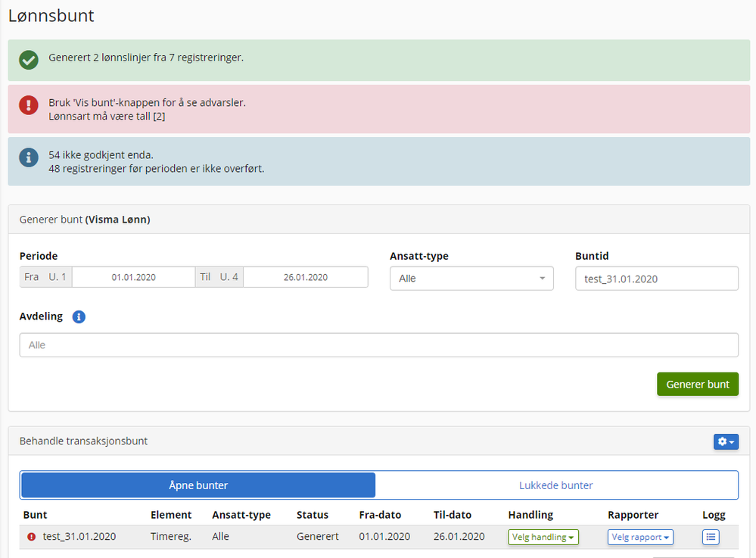Click the Lønnsart må være tall warning text
756x558 pixels.
point(107,117)
